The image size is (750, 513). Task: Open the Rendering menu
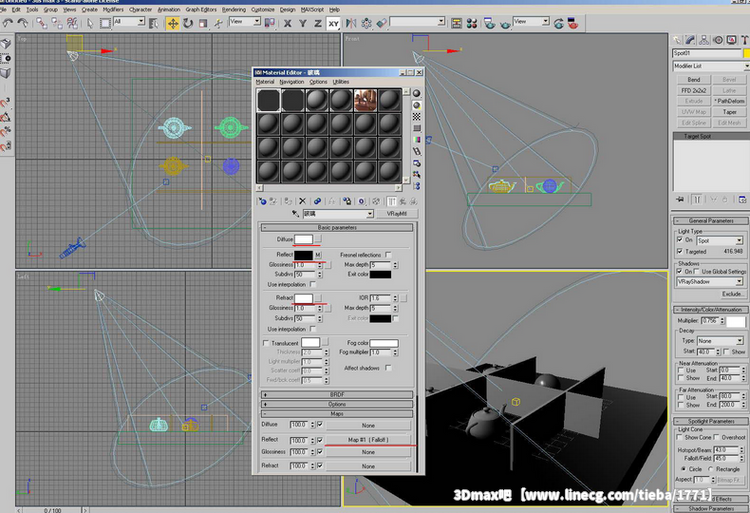click(234, 10)
